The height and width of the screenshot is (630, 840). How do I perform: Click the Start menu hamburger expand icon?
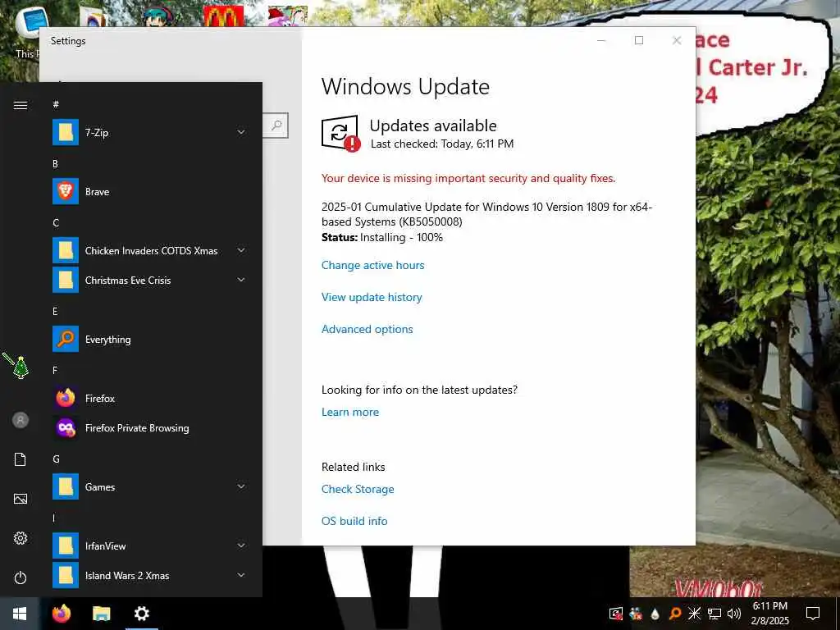[21, 105]
